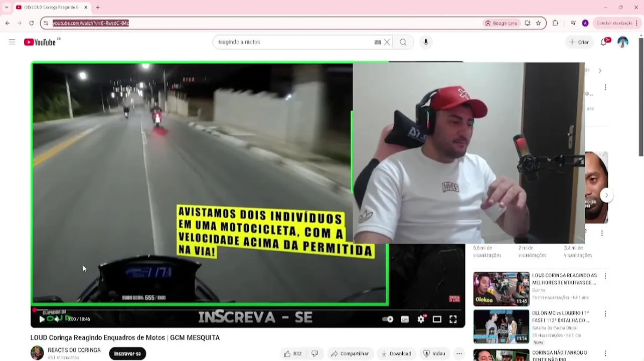Screen dimensions: 644x361
Task: Open the on-screen keyboard in search box
Action: click(x=378, y=42)
